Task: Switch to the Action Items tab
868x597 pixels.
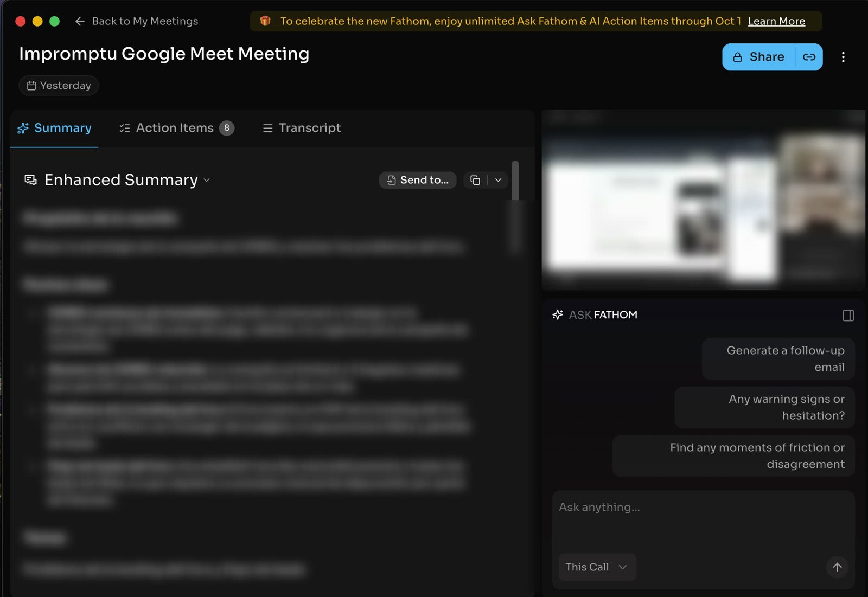Action: click(176, 128)
